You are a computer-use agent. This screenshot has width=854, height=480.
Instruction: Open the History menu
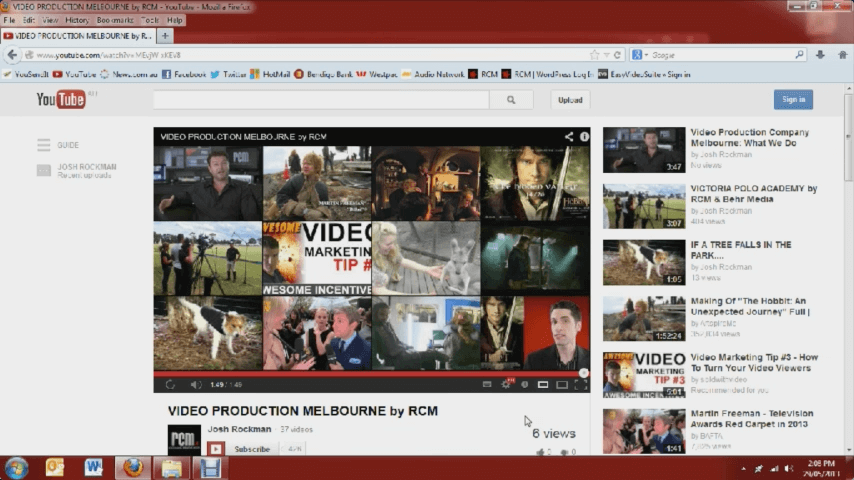click(77, 20)
